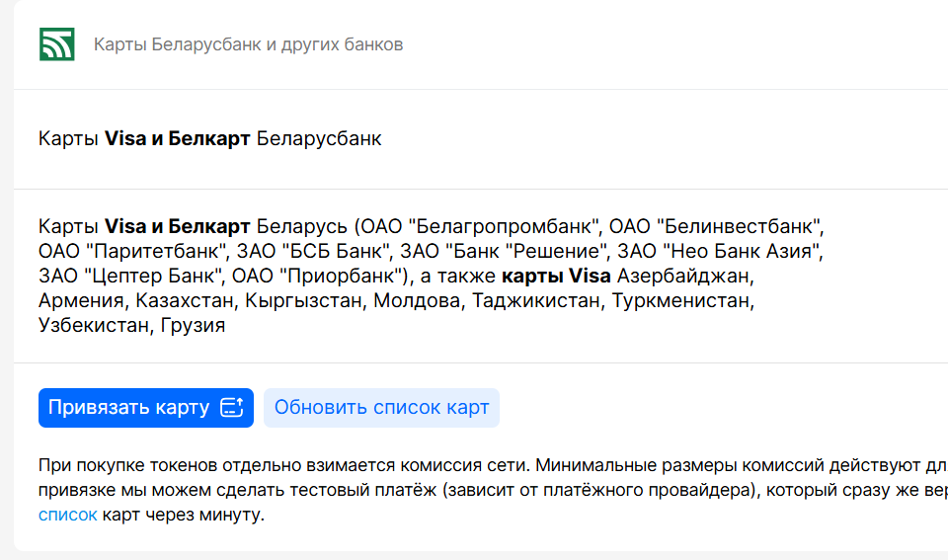This screenshot has height=560, width=948.
Task: Click the Привязать карту button
Action: click(146, 408)
